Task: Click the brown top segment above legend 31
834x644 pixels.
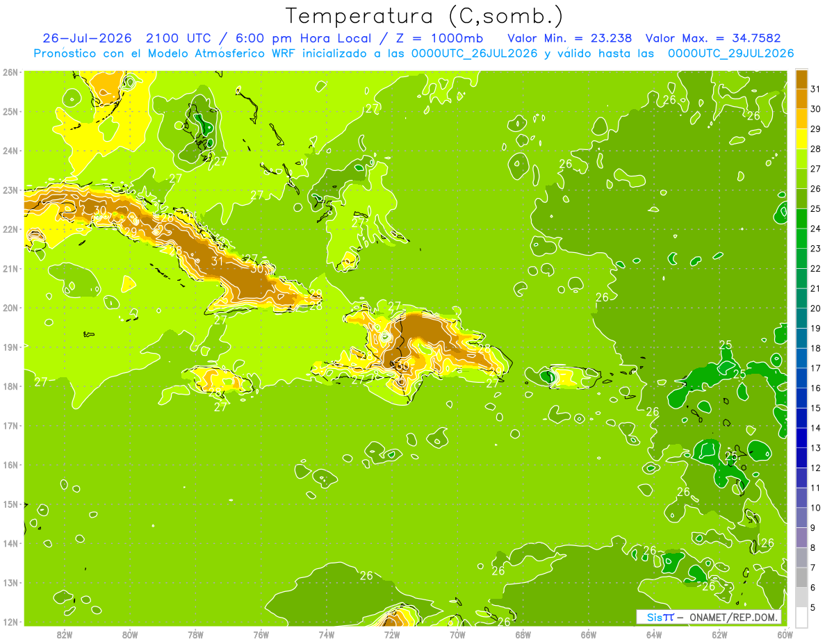Action: click(801, 79)
